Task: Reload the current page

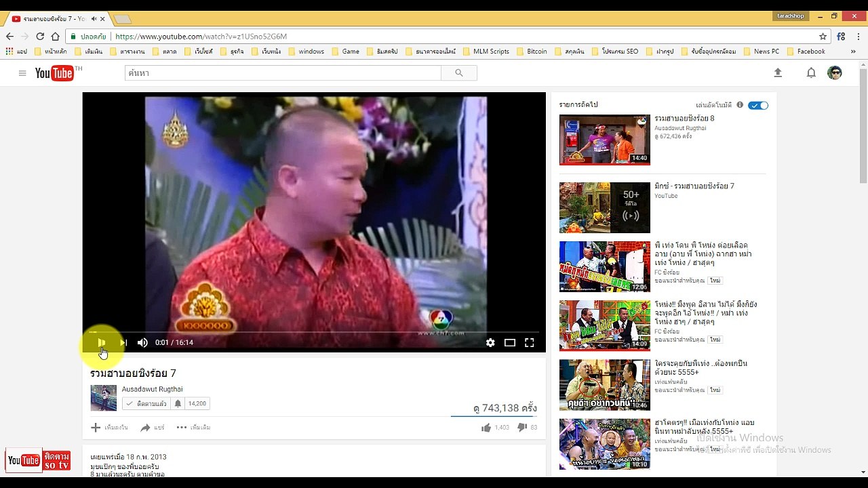Action: (x=40, y=37)
